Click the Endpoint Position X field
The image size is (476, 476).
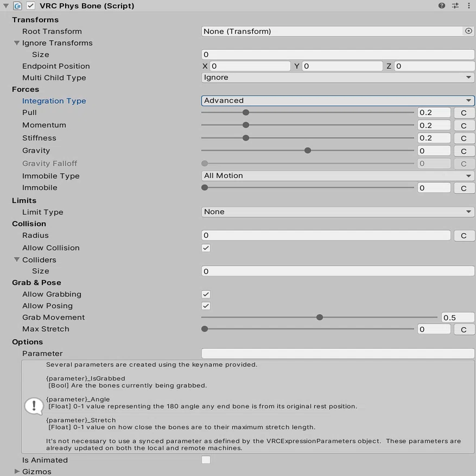coord(250,66)
